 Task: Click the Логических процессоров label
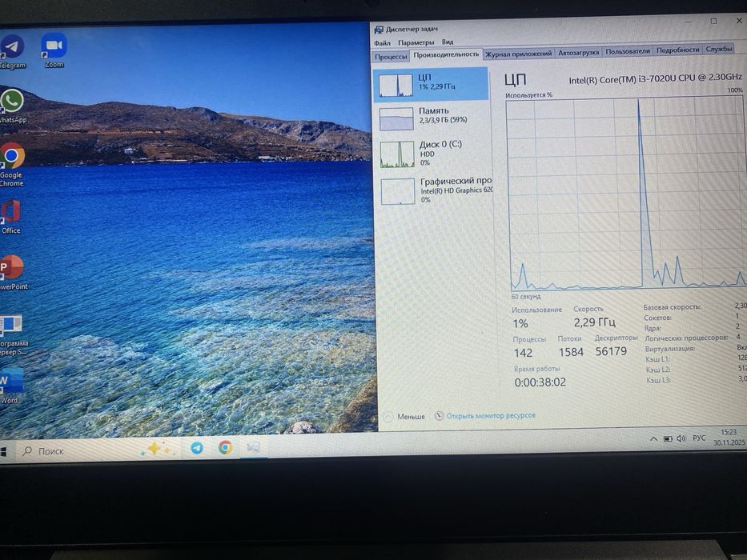[686, 338]
